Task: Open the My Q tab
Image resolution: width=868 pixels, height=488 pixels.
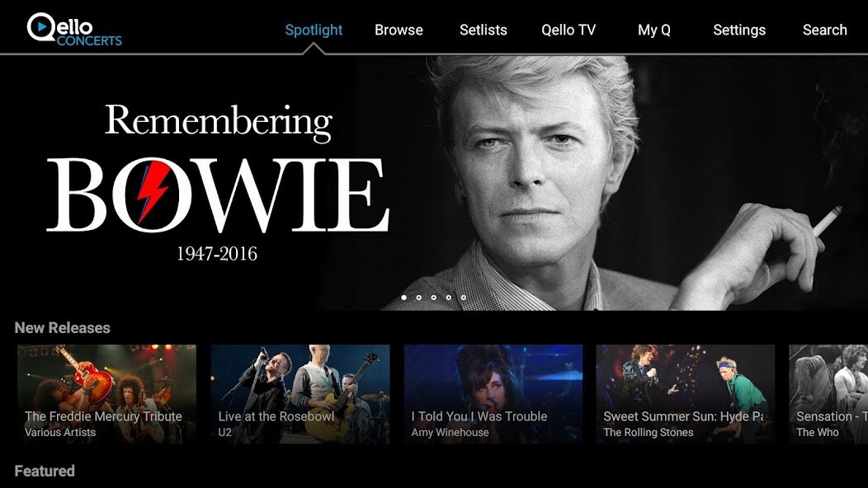Action: (x=653, y=30)
